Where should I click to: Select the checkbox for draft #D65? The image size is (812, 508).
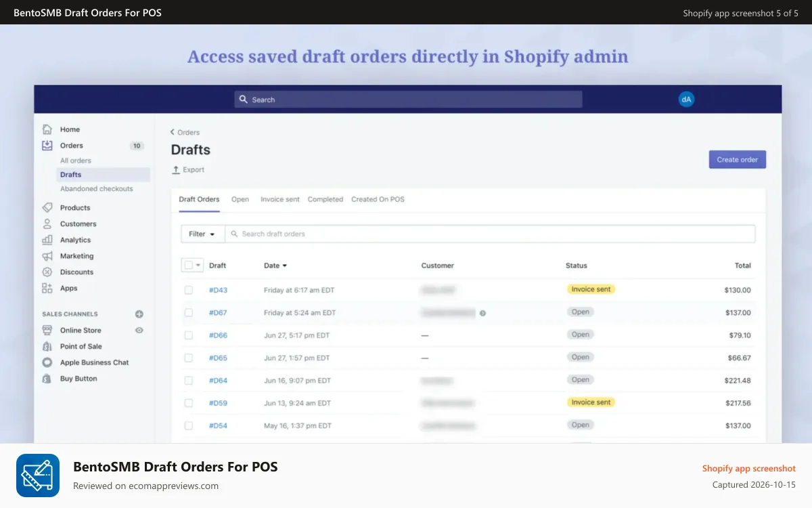189,358
